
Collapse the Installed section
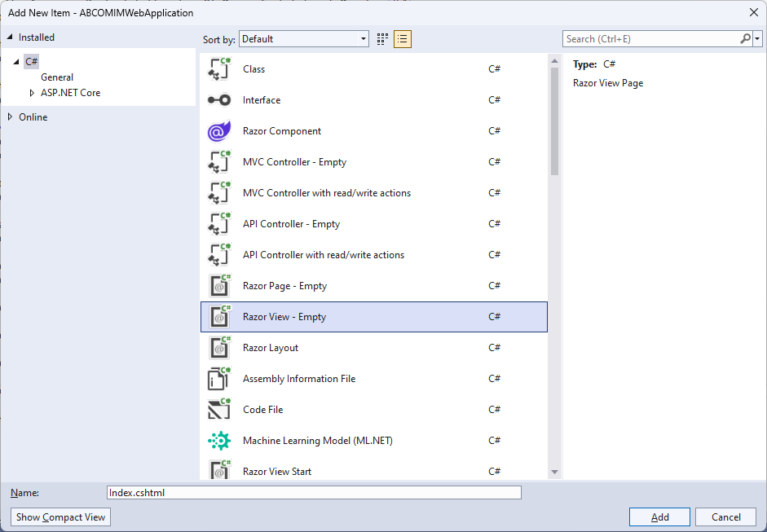click(10, 37)
